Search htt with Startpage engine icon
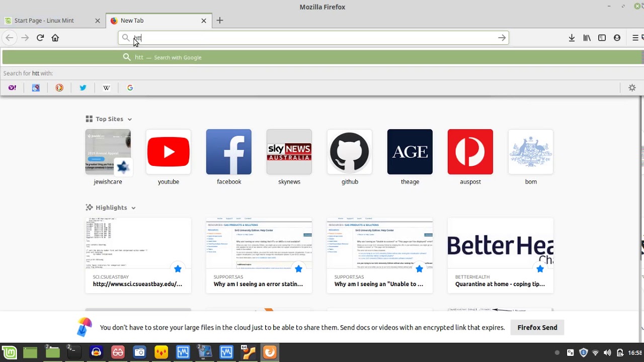The width and height of the screenshot is (644, 362). pos(36,87)
